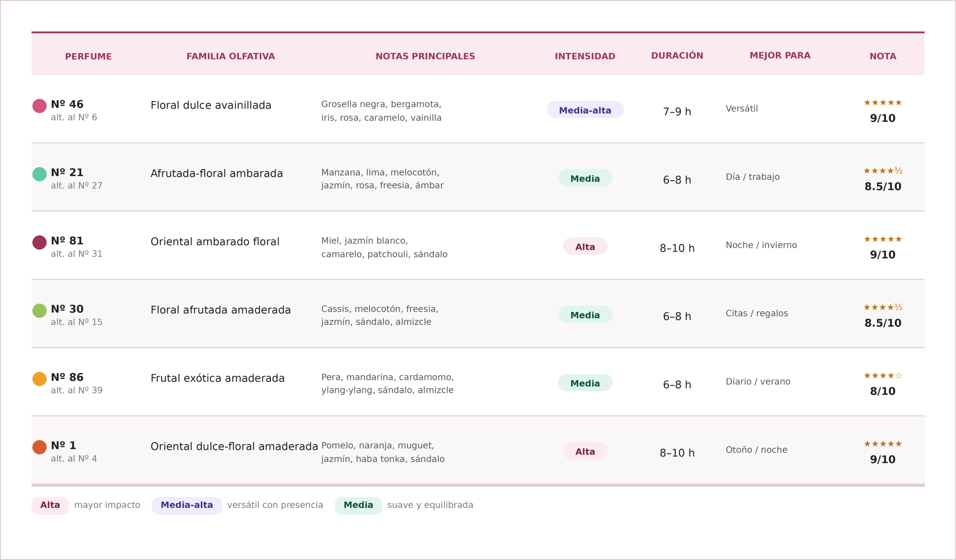The width and height of the screenshot is (956, 560).
Task: Click the PERFUME column header
Action: (88, 56)
